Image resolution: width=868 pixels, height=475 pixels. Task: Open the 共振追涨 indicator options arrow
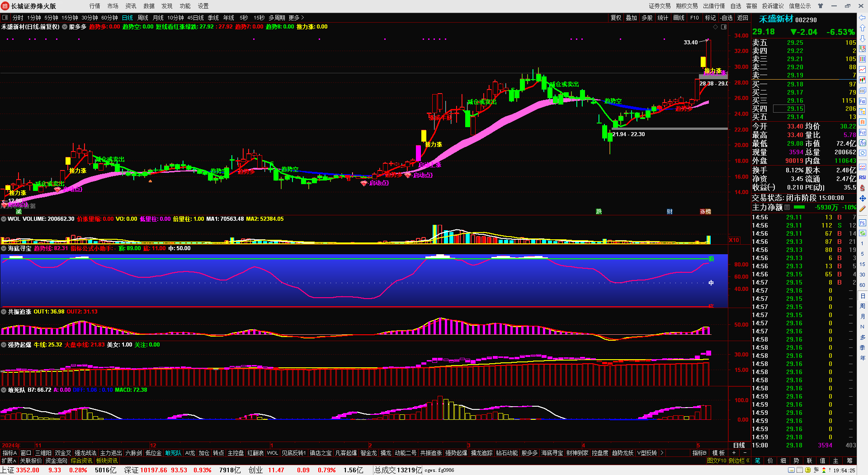(x=4, y=312)
